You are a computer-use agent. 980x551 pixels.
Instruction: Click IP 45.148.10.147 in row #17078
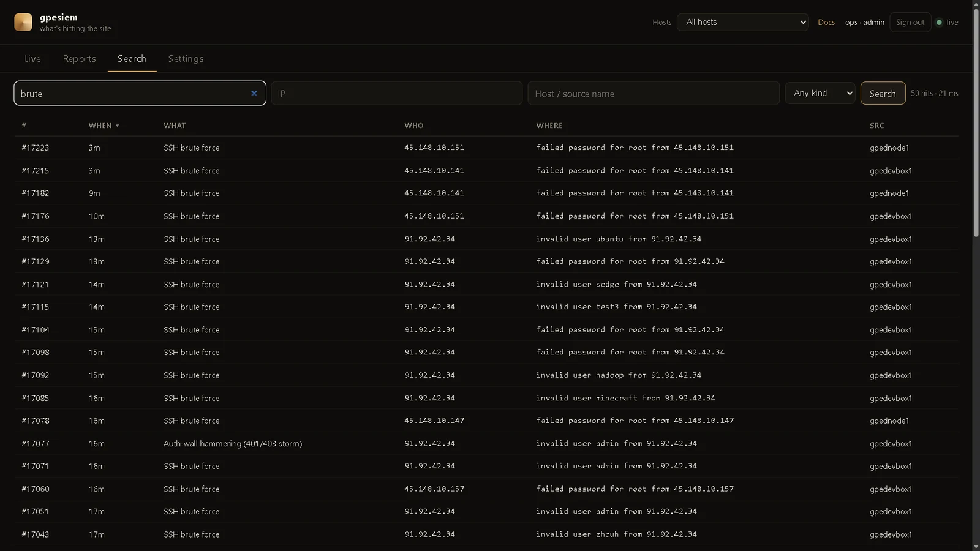[434, 421]
